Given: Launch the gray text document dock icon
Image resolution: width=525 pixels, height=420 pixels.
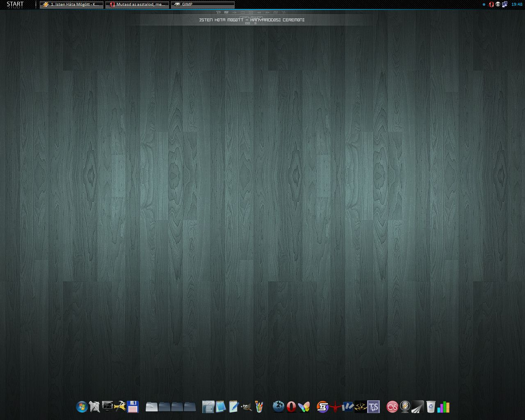Looking at the screenshot, I should (x=208, y=407).
